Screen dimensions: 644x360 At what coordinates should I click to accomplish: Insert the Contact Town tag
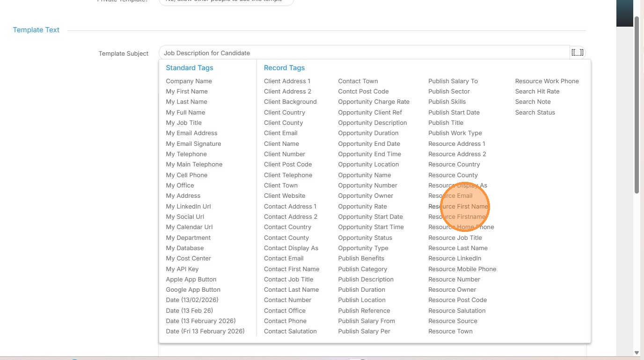(x=358, y=81)
